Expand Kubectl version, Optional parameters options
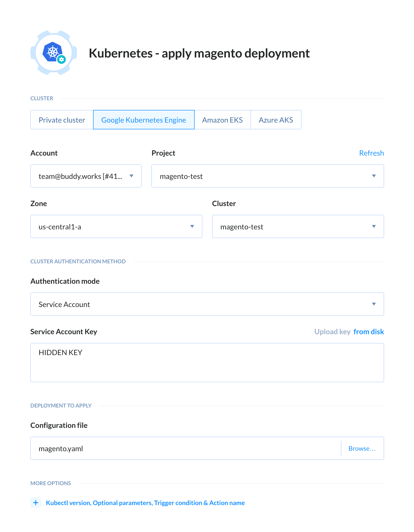 [145, 503]
